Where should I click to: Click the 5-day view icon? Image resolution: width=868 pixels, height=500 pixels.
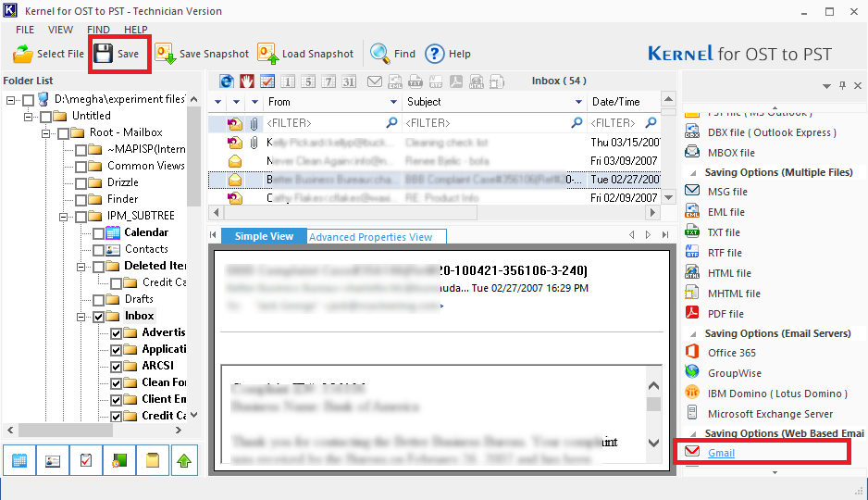(x=308, y=81)
